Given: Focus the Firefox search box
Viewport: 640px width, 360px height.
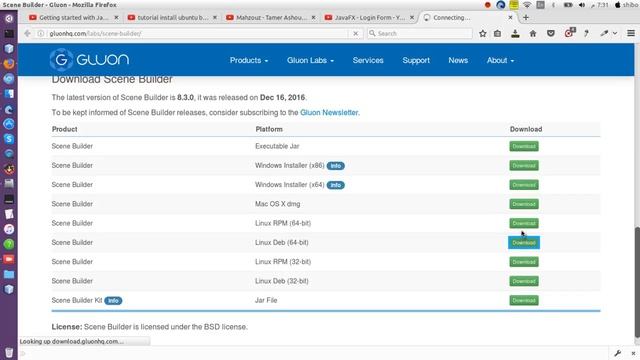Looking at the screenshot, I should [x=420, y=33].
